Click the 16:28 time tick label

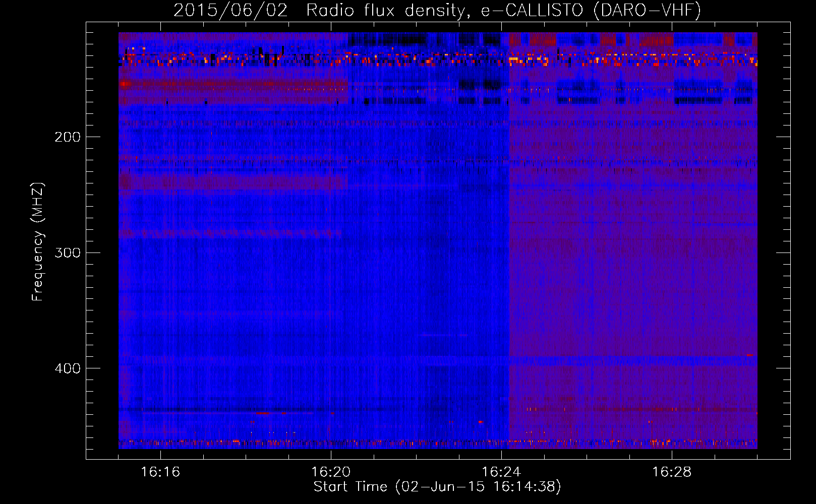point(672,472)
